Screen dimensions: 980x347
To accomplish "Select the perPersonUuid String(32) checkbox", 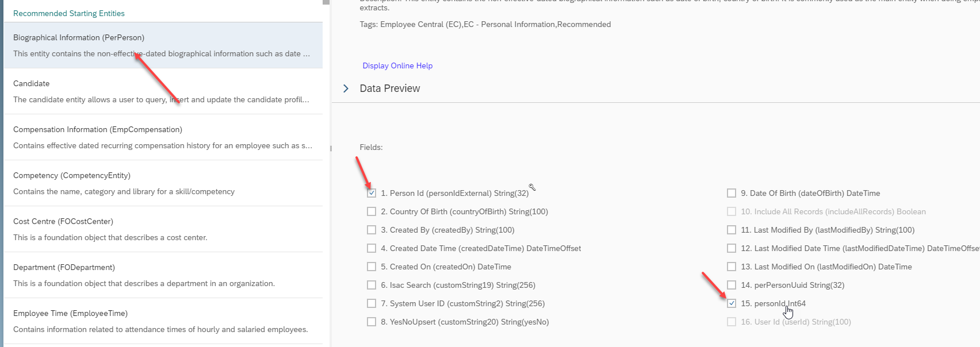I will 732,285.
